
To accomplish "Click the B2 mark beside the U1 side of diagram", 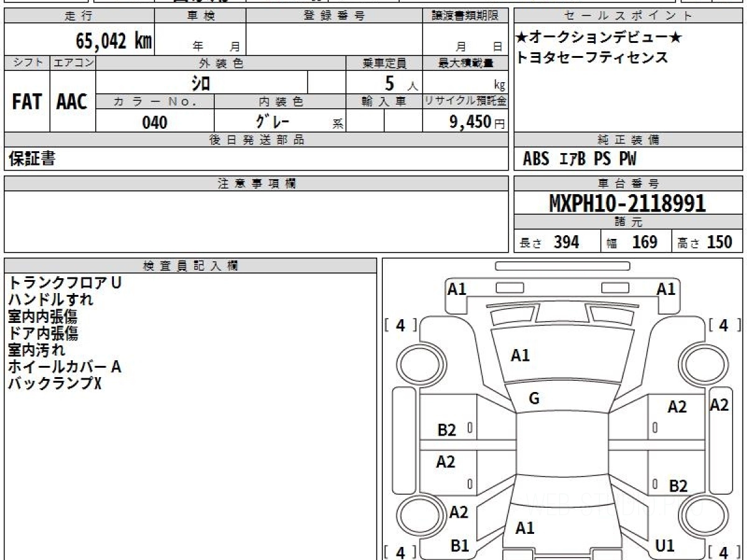I will click(679, 486).
